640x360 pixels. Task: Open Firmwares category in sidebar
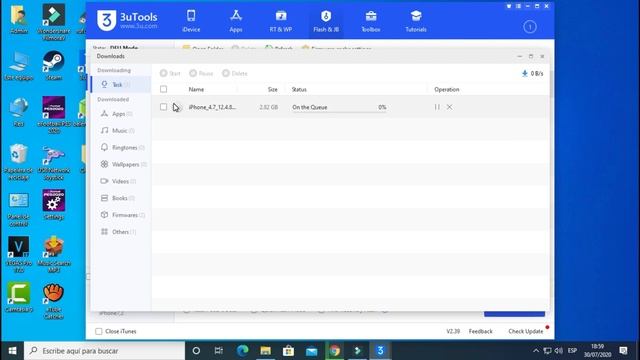pyautogui.click(x=121, y=215)
